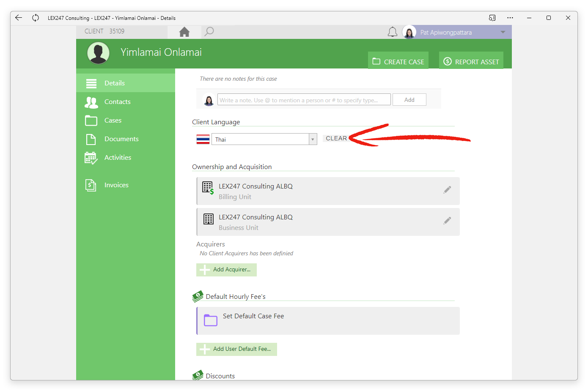Click the Contacts people icon

point(91,102)
